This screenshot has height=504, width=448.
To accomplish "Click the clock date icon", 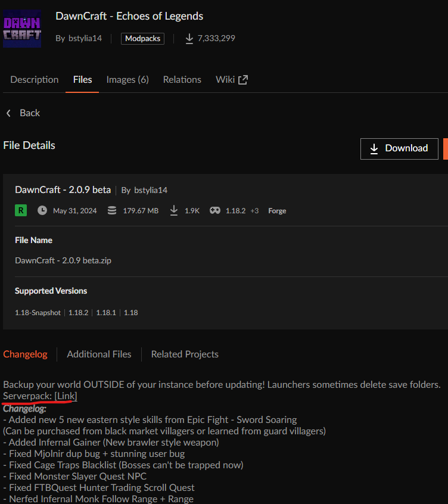I will pyautogui.click(x=42, y=210).
